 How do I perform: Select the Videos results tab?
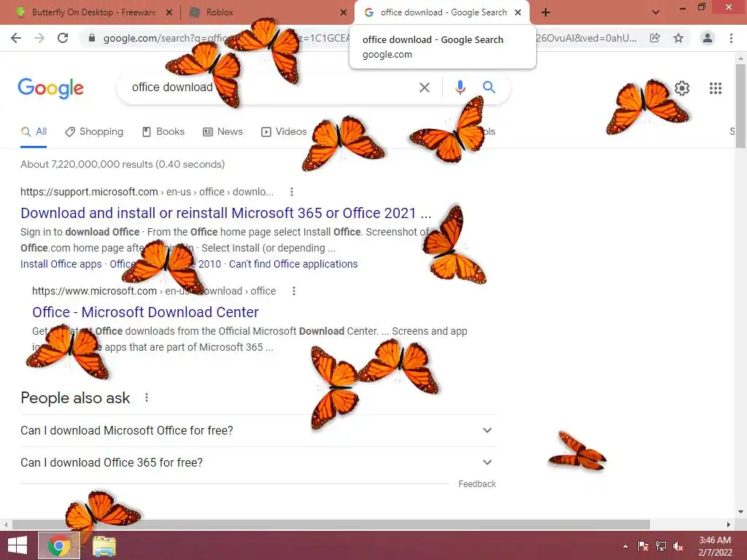click(284, 131)
